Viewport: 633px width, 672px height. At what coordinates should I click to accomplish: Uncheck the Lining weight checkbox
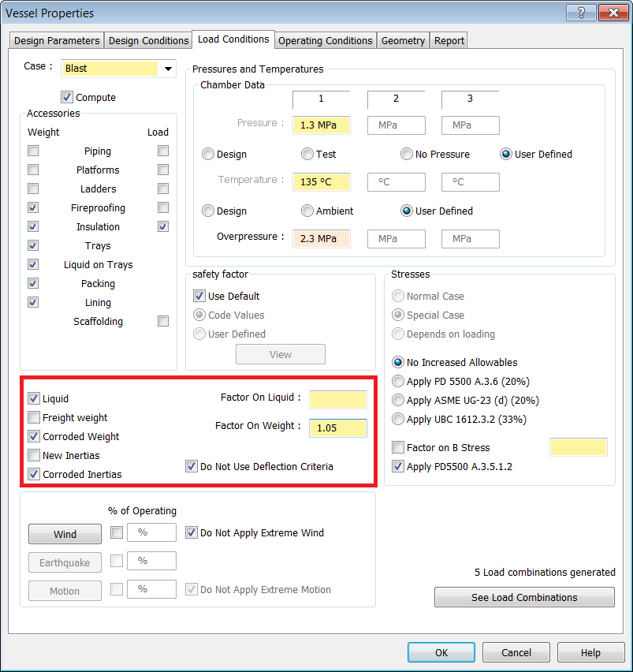tap(33, 302)
